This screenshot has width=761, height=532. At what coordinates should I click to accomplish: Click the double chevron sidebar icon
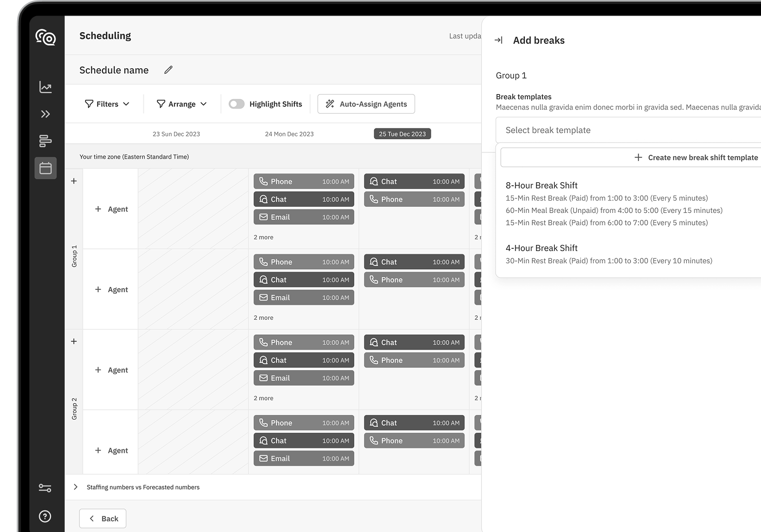tap(45, 114)
